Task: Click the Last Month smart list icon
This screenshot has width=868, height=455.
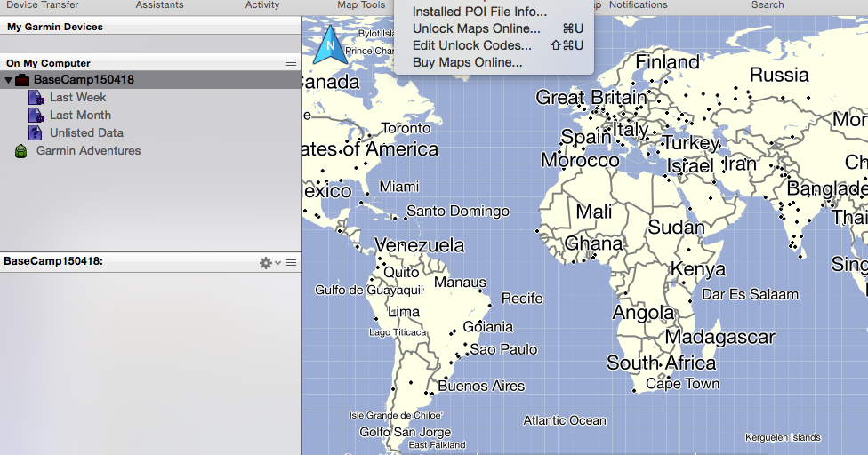Action: (36, 116)
